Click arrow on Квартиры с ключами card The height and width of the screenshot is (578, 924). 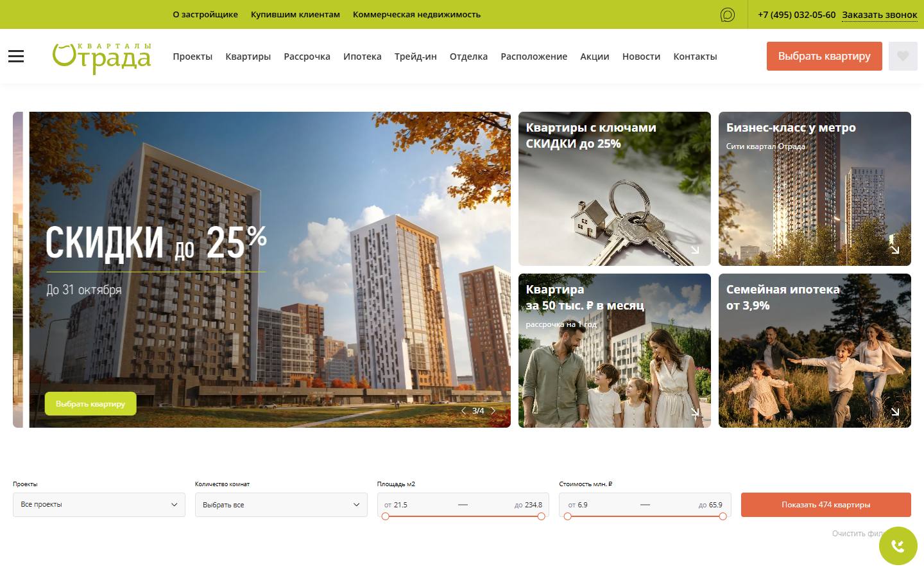click(695, 250)
